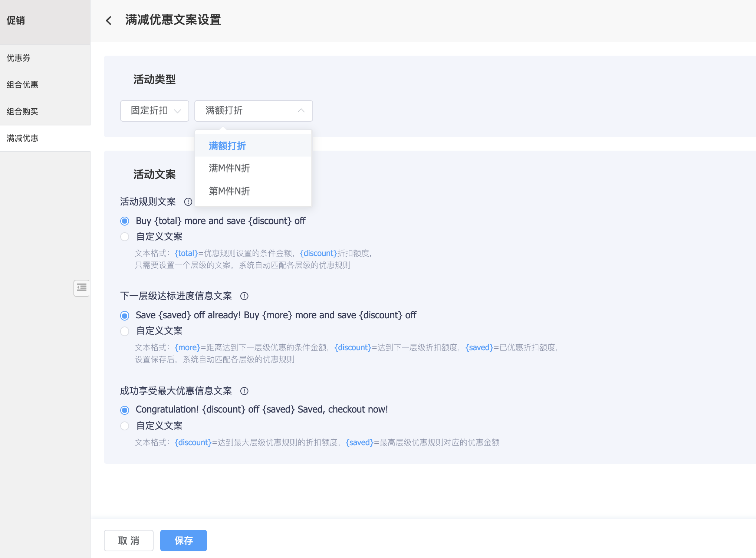Choose 满M件N折 from the dropdown list
Screen dimensions: 756x558
(x=229, y=168)
